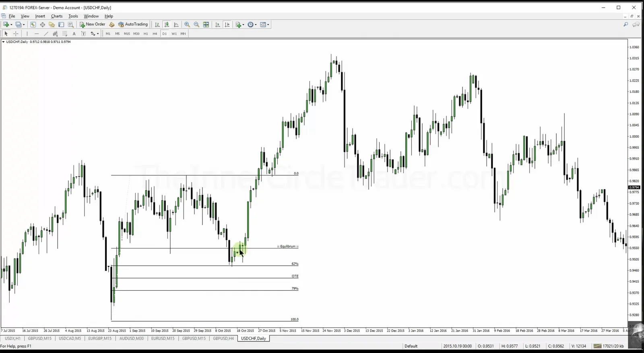This screenshot has width=644, height=353.
Task: Open the Navigator star-folder icon
Action: 52,25
